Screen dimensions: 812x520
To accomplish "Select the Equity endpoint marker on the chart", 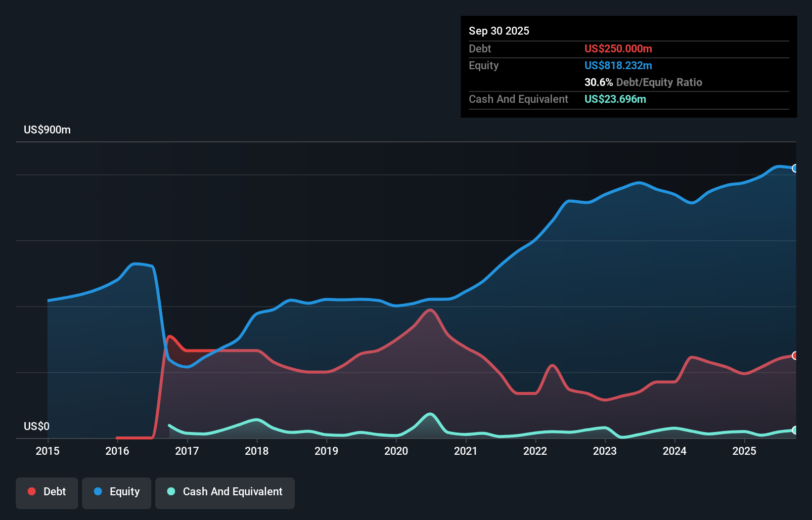I will [794, 168].
